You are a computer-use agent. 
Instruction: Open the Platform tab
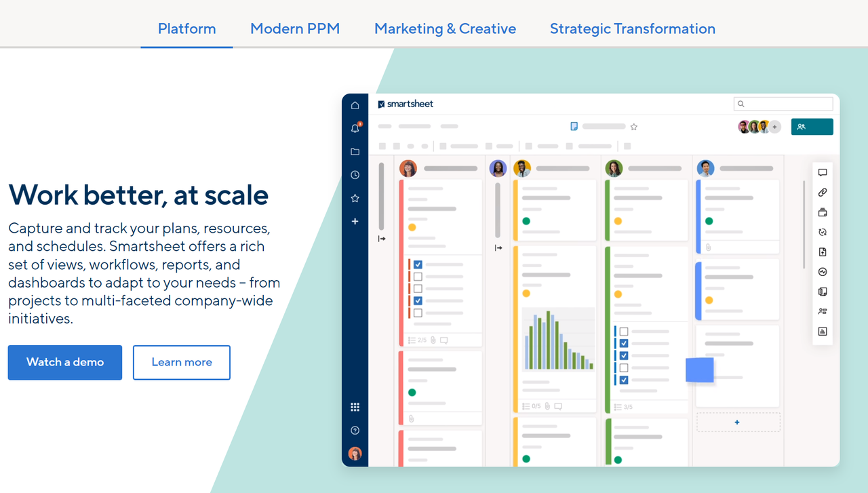coord(186,28)
